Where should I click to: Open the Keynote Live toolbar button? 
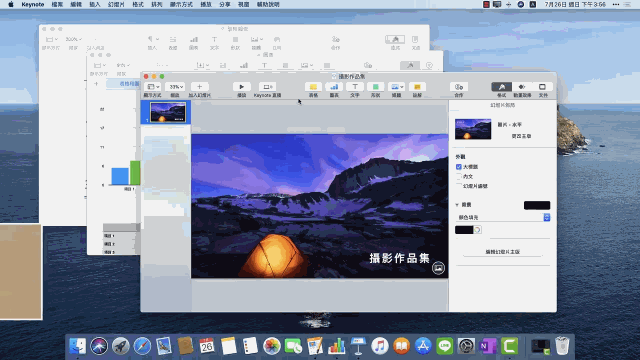tap(267, 87)
